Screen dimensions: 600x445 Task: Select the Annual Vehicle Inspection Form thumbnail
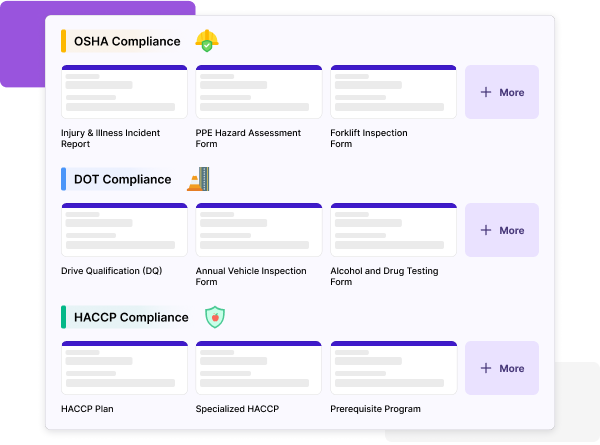259,230
